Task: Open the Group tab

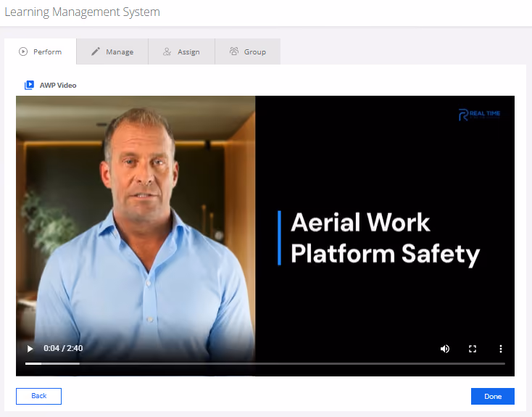Action: tap(248, 51)
